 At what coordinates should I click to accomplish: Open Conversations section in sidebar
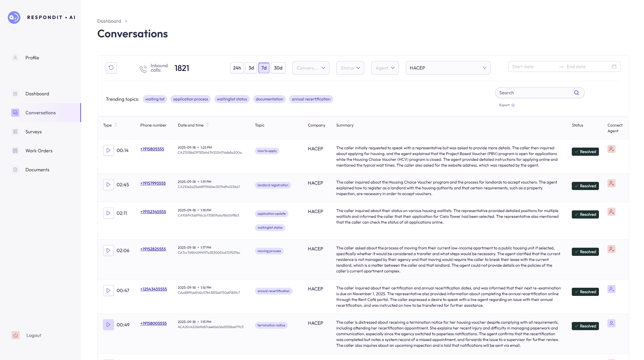[40, 113]
